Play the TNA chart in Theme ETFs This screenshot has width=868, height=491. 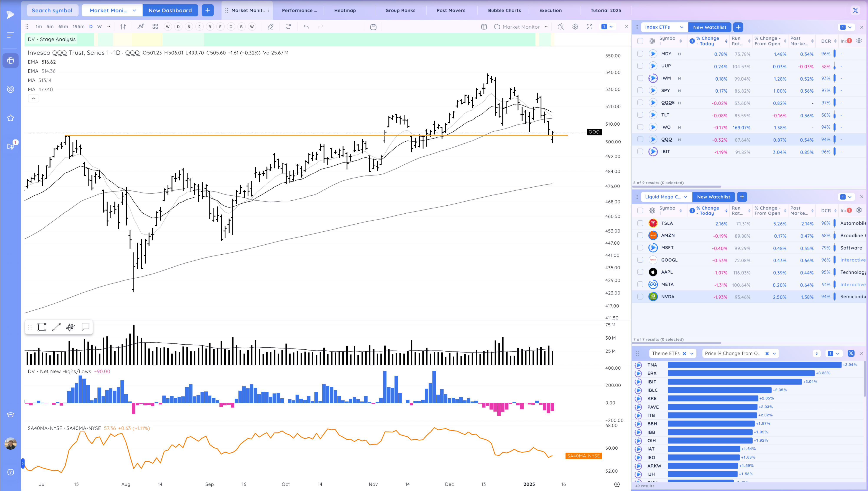pyautogui.click(x=638, y=365)
